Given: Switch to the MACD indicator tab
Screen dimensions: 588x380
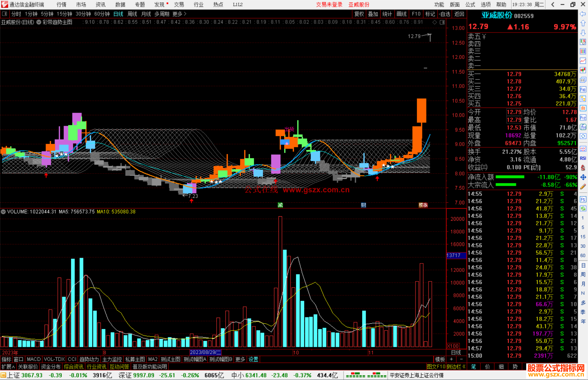Looking at the screenshot, I should (34, 359).
